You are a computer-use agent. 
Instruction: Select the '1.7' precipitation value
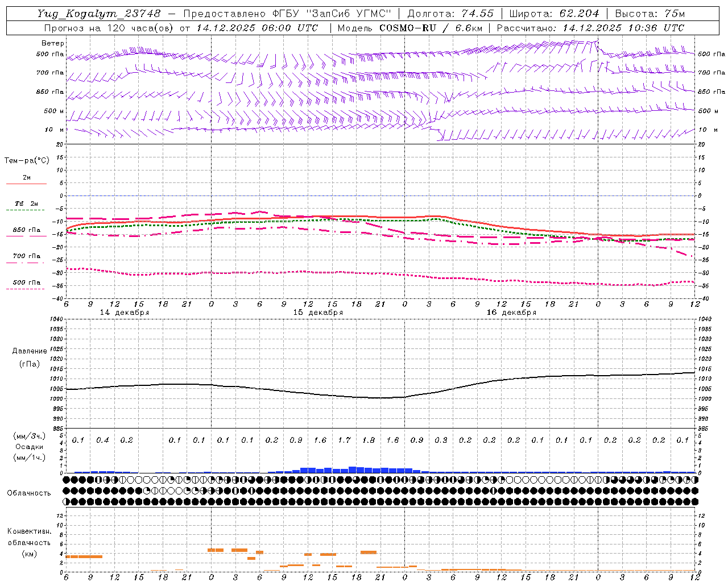coord(344,440)
